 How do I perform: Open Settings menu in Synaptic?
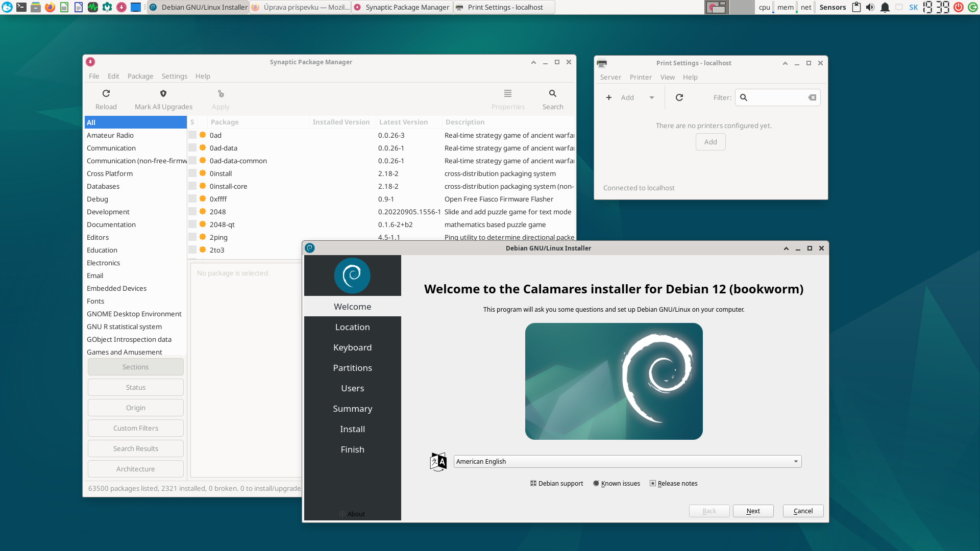[175, 76]
